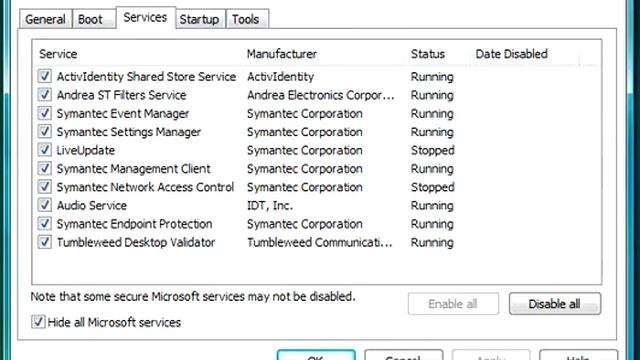Go to the Startup tab

[x=200, y=19]
